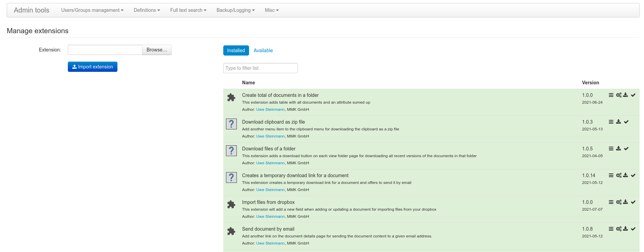Image resolution: width=644 pixels, height=252 pixels.
Task: Show list icon for 'Download files of a folder'
Action: tap(611, 149)
